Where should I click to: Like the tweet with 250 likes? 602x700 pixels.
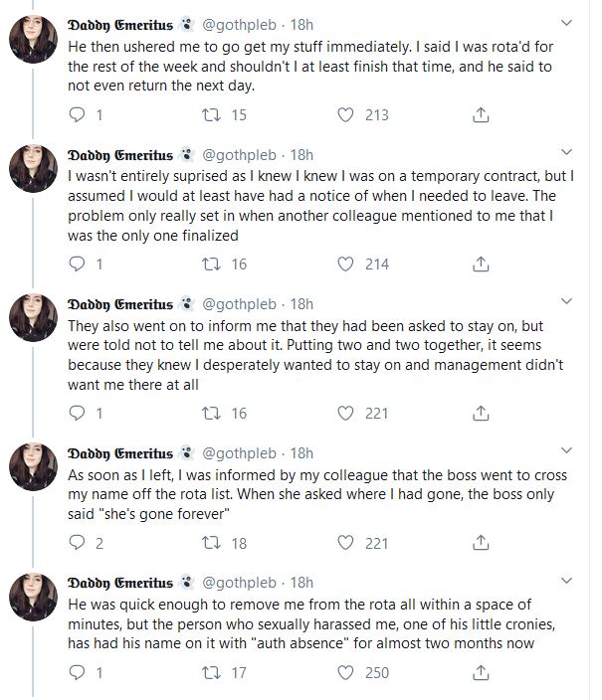pos(345,673)
